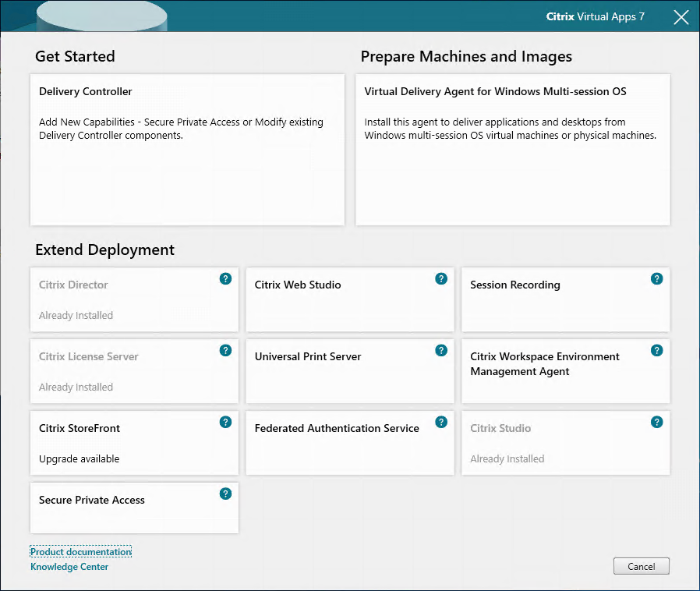Image resolution: width=700 pixels, height=591 pixels.
Task: Open help for Citrix Studio
Action: 656,422
